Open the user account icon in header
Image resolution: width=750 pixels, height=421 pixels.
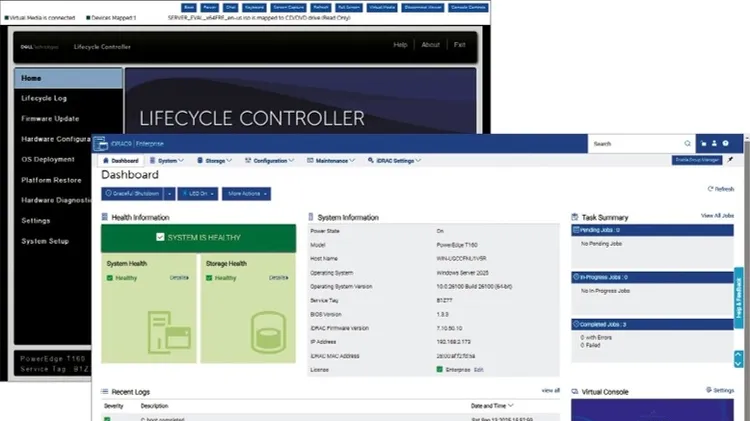pyautogui.click(x=715, y=144)
